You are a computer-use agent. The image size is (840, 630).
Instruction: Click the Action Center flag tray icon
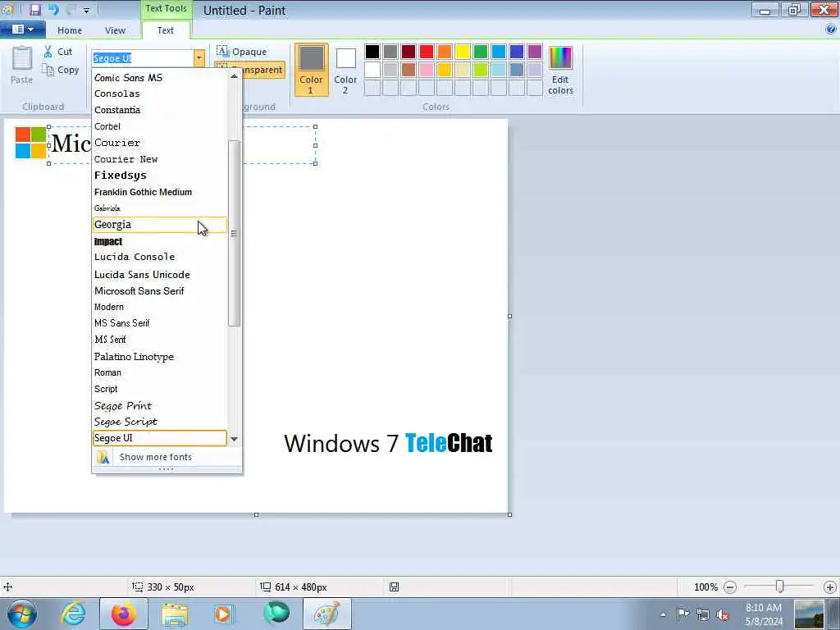tap(682, 614)
